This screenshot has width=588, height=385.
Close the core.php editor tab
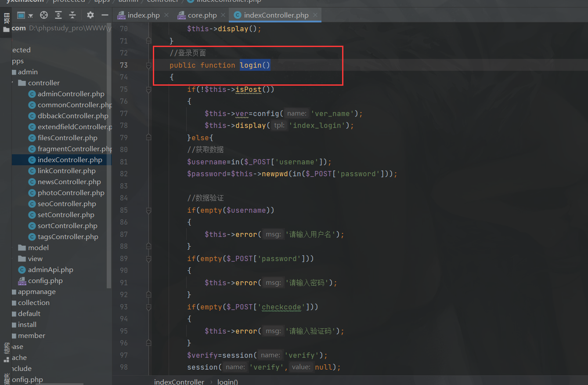(223, 15)
